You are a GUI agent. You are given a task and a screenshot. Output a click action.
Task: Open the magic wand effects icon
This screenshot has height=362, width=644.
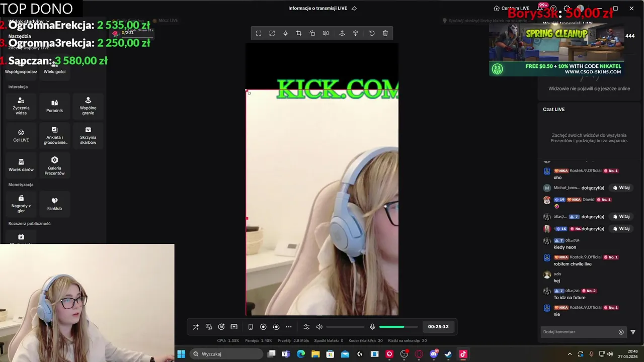(x=196, y=327)
